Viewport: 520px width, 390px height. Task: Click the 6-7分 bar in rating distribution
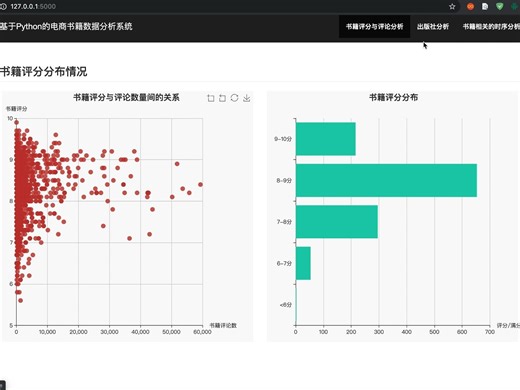click(303, 263)
